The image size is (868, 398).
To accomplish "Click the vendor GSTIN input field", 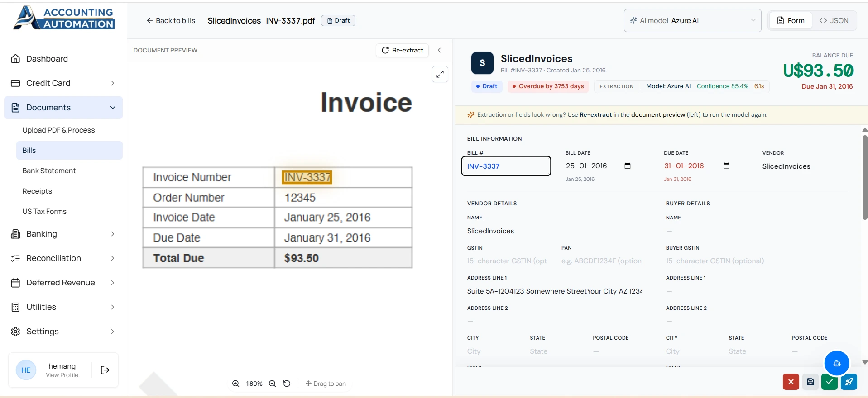I will [508, 261].
